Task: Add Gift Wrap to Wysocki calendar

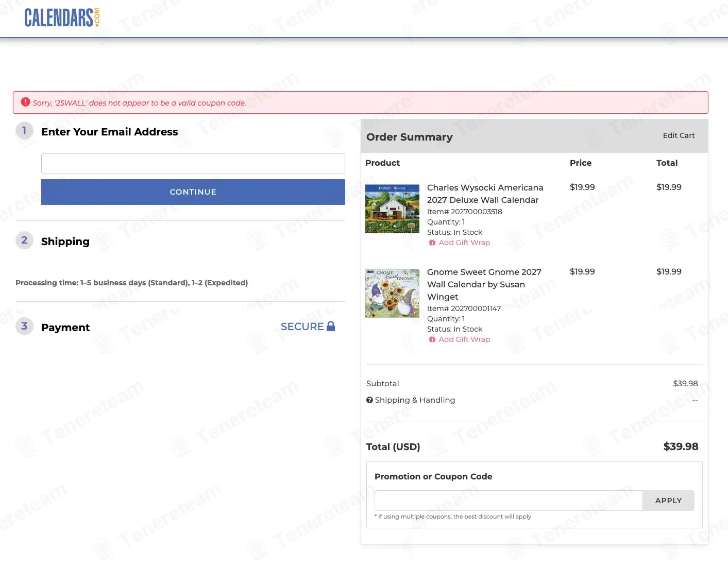Action: click(464, 243)
